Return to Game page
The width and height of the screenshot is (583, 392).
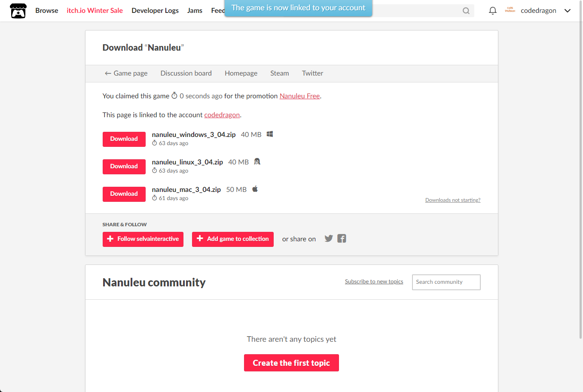tap(126, 73)
